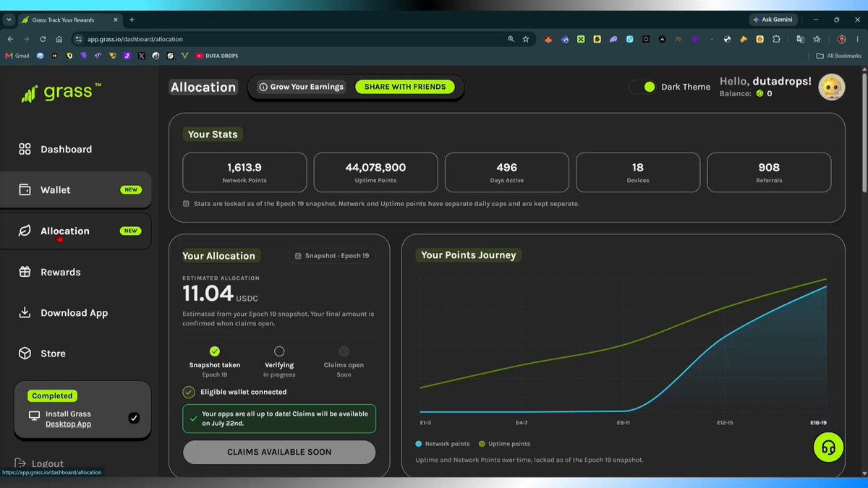Click Ask Gemini button
Viewport: 868px width, 488px height.
click(x=773, y=20)
